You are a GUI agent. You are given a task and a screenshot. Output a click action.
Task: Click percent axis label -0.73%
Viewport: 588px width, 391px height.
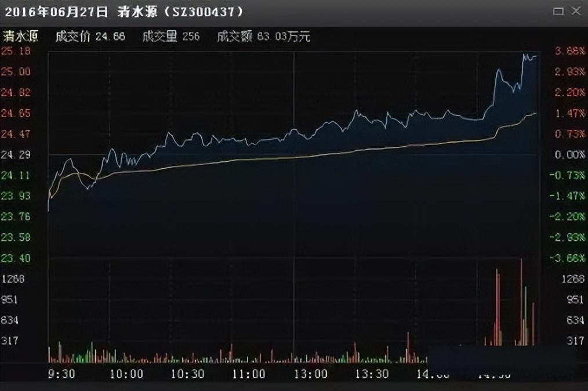click(x=567, y=175)
